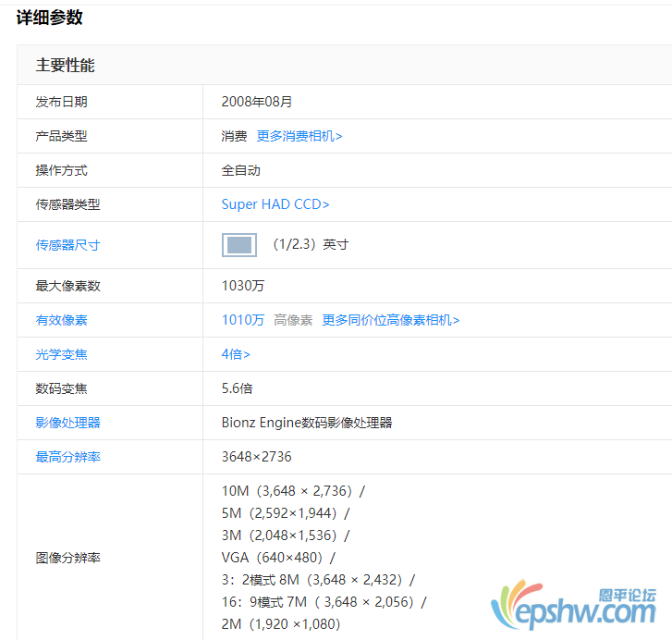Select the 高像素 tag text

(x=293, y=320)
